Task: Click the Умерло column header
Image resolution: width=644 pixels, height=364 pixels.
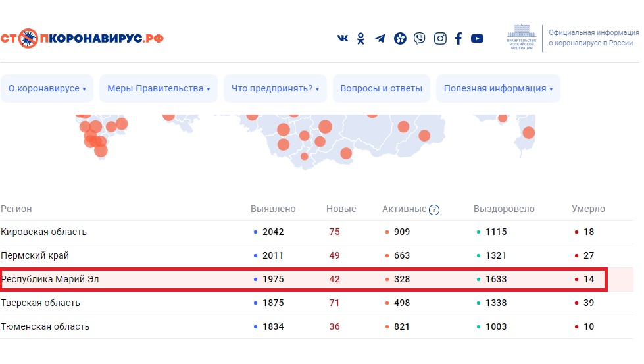Action: [x=588, y=209]
